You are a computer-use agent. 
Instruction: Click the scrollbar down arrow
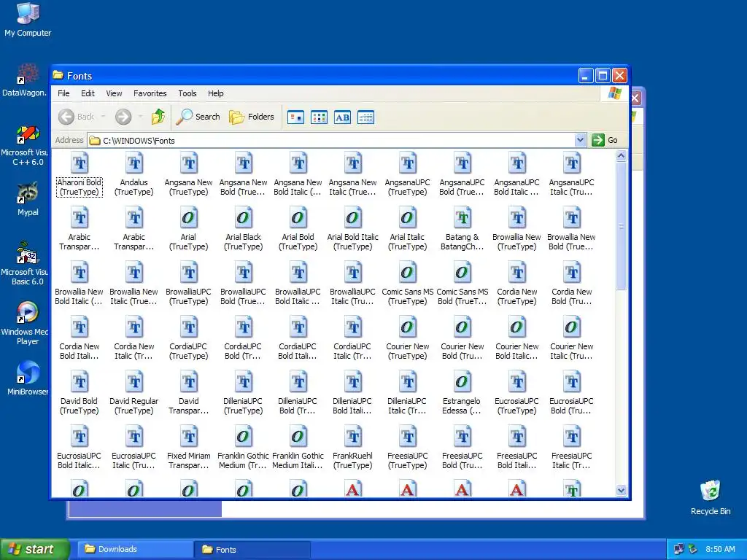621,491
